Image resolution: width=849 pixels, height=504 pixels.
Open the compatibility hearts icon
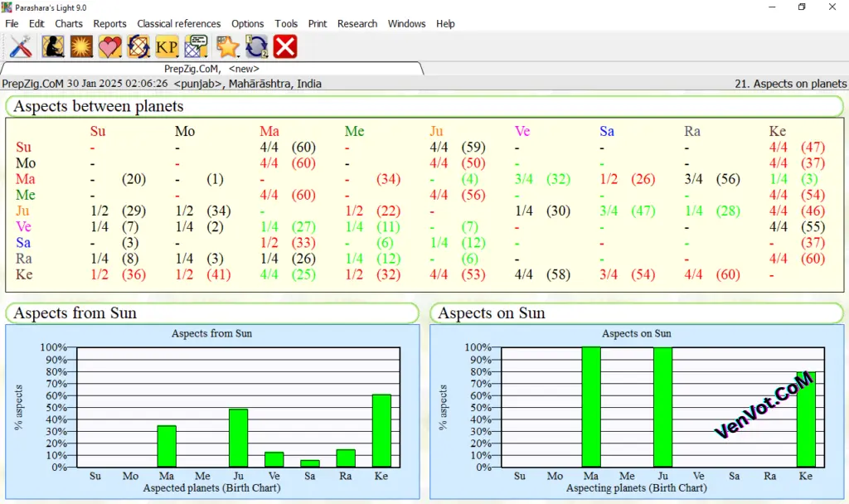pyautogui.click(x=110, y=46)
